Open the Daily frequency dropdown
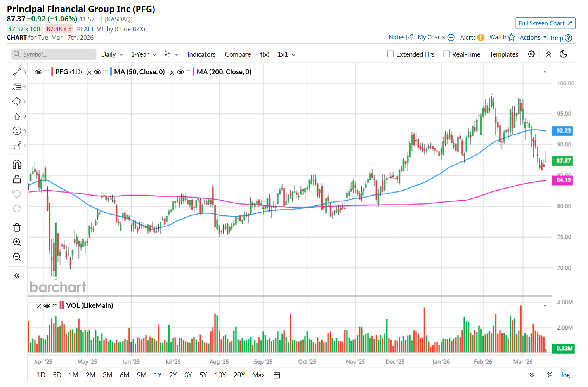The height and width of the screenshot is (387, 588). point(112,54)
